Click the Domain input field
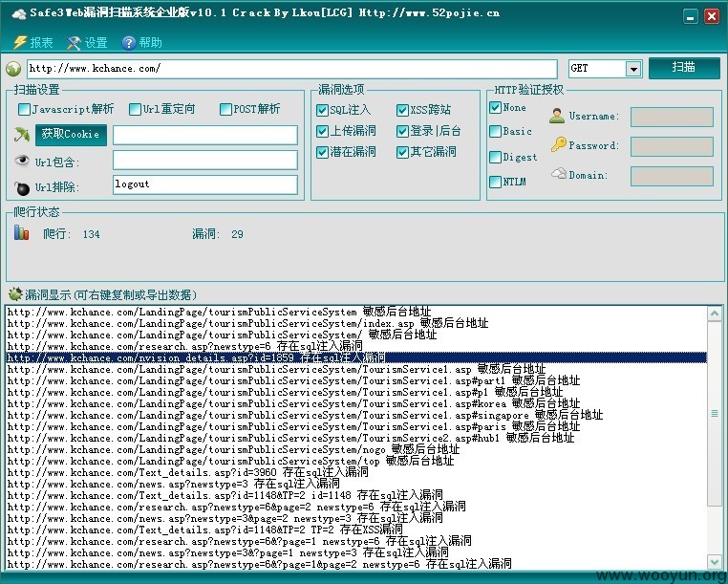Screen dimensions: 728x584 click(672, 176)
